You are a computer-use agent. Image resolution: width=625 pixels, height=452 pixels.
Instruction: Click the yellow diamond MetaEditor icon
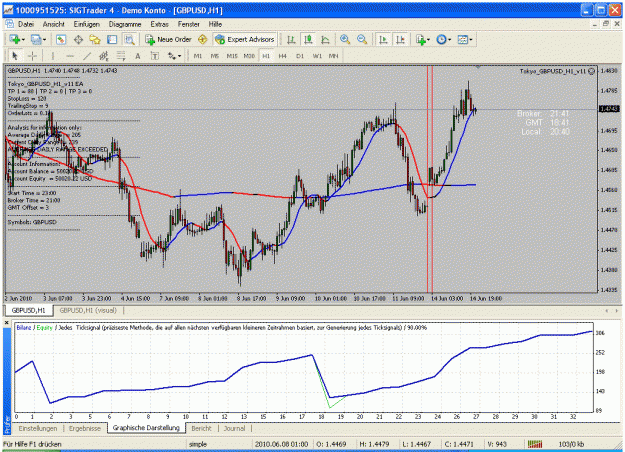pyautogui.click(x=202, y=39)
